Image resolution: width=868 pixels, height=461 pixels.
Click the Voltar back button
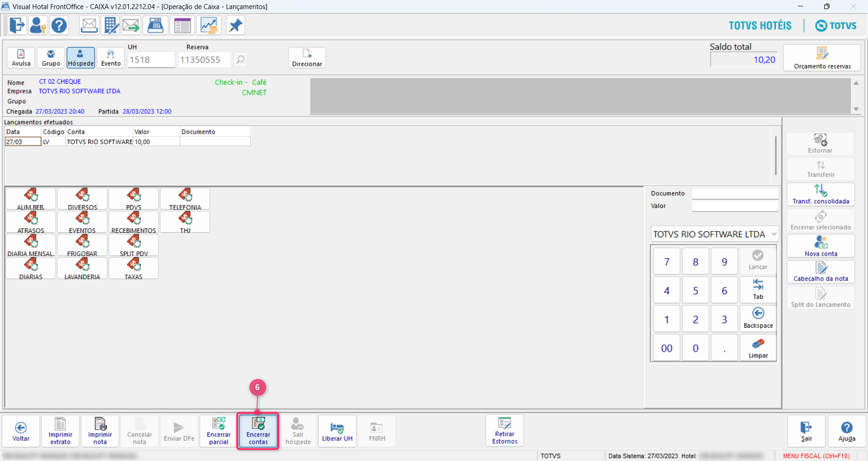click(x=21, y=431)
